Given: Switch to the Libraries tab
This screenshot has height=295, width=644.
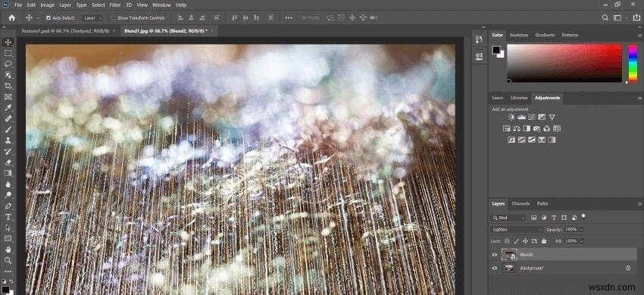Looking at the screenshot, I should (x=518, y=98).
